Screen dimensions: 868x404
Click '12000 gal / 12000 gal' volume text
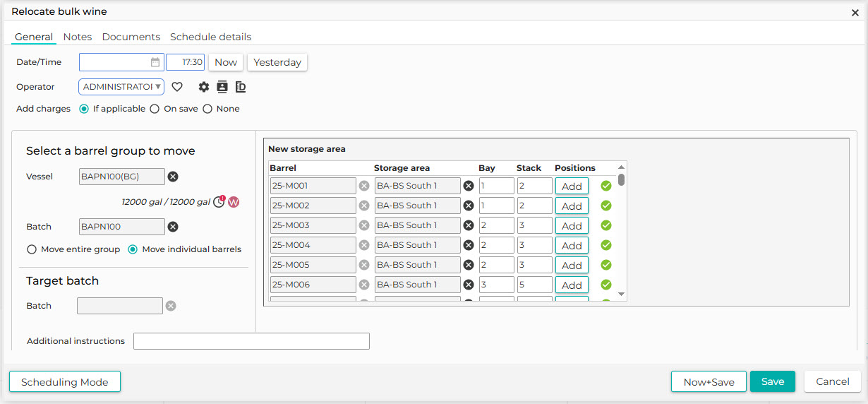tap(166, 202)
